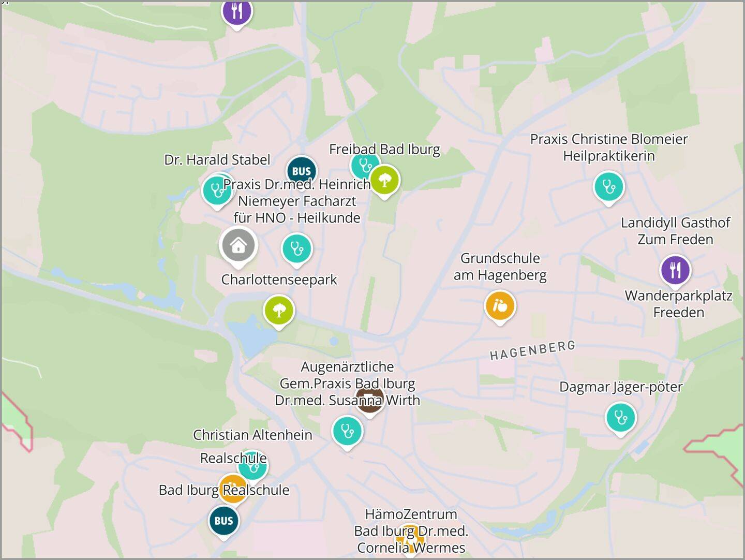Select the Charlottenseepark green tree marker

pos(279,311)
